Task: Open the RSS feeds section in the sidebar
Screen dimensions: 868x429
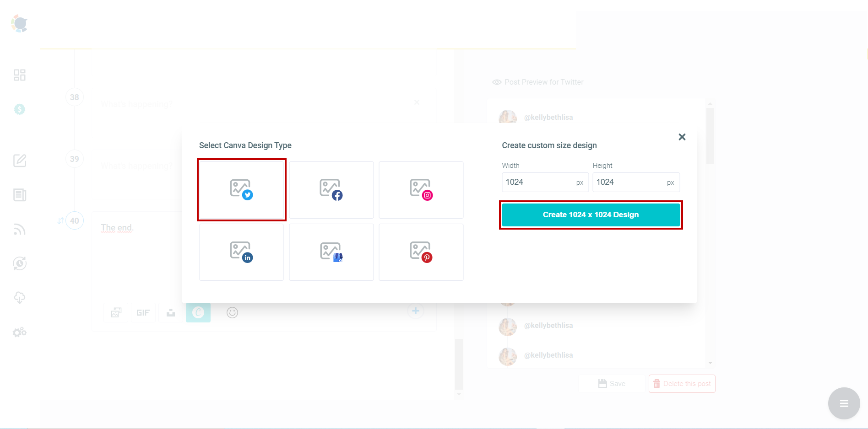Action: (19, 229)
